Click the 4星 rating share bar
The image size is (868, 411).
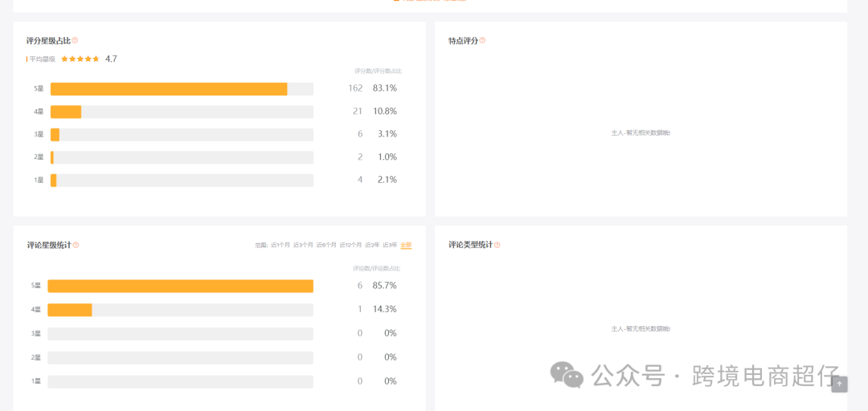click(66, 112)
